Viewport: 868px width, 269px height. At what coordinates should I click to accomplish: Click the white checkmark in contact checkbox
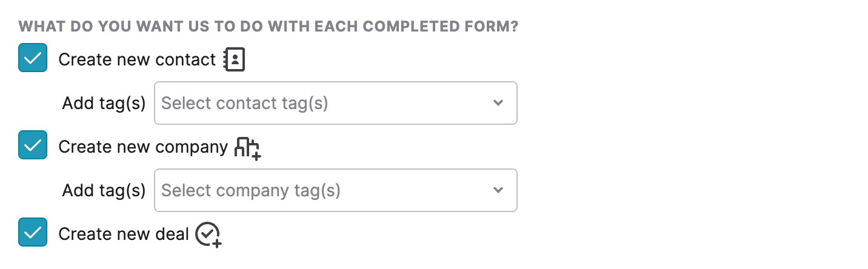pyautogui.click(x=33, y=58)
